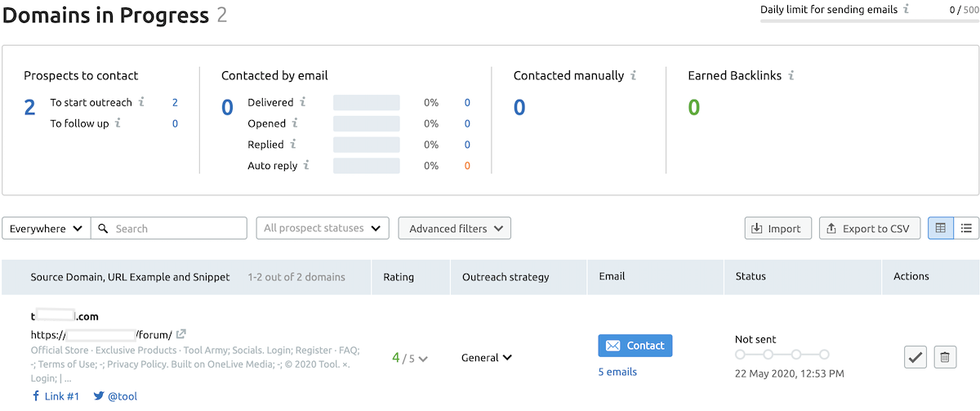This screenshot has height=411, width=980.
Task: Expand All prospect statuses dropdown
Action: [323, 228]
